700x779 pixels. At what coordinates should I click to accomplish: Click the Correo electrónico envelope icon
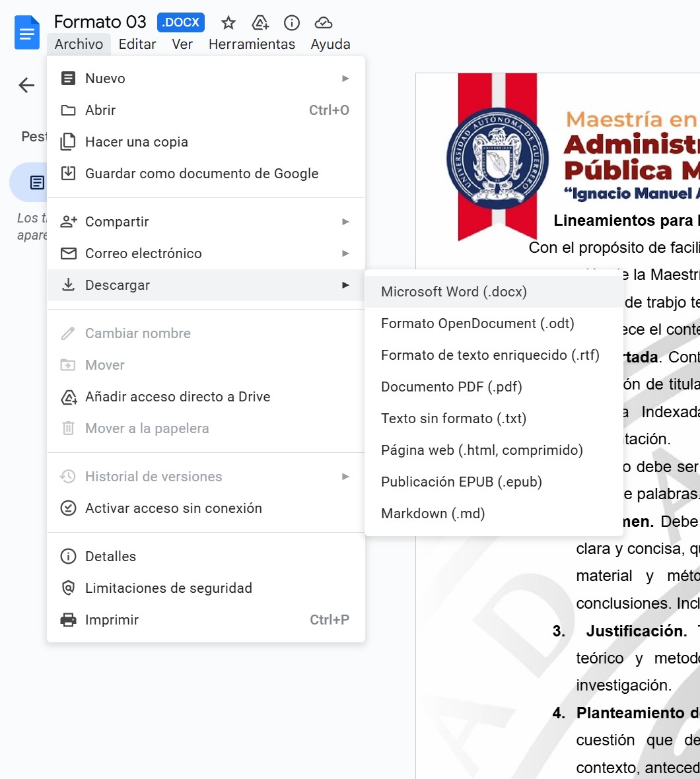69,254
